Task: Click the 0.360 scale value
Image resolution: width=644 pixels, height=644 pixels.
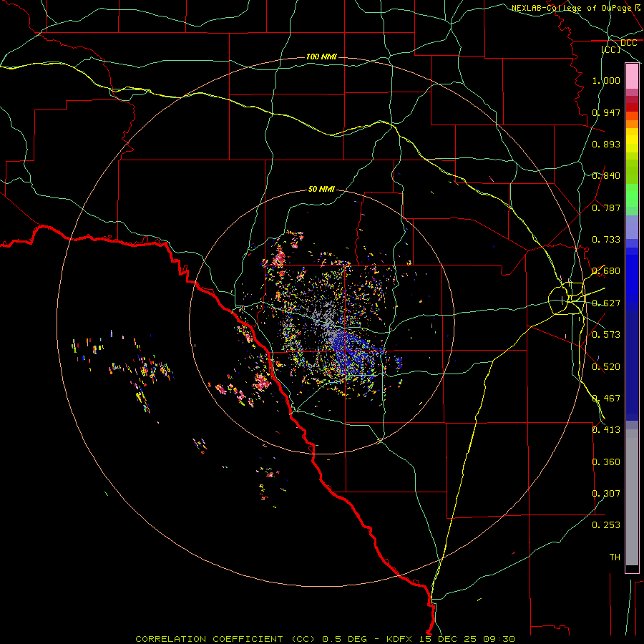Action: coord(606,462)
